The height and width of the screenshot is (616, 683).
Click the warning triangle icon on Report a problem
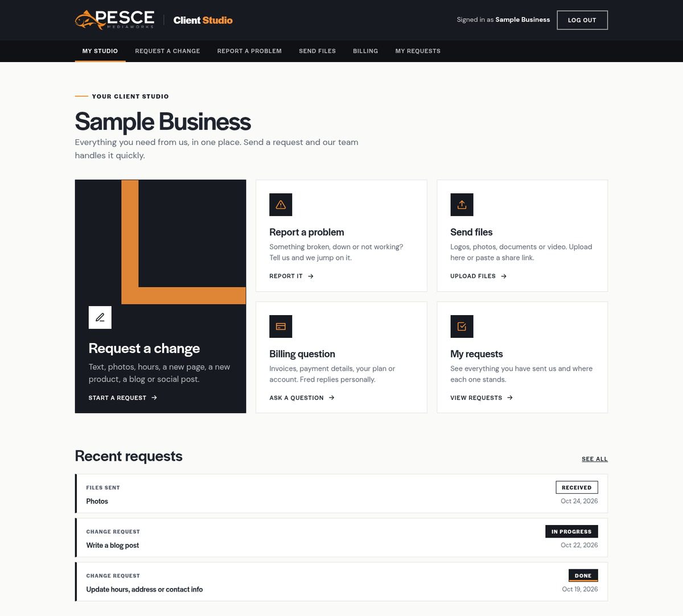281,205
